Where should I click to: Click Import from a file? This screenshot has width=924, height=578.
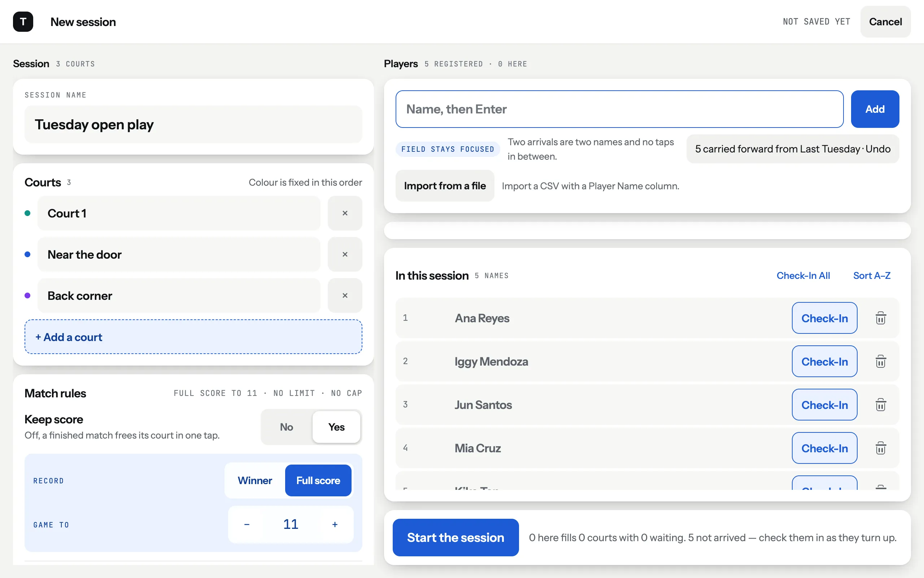pyautogui.click(x=445, y=186)
